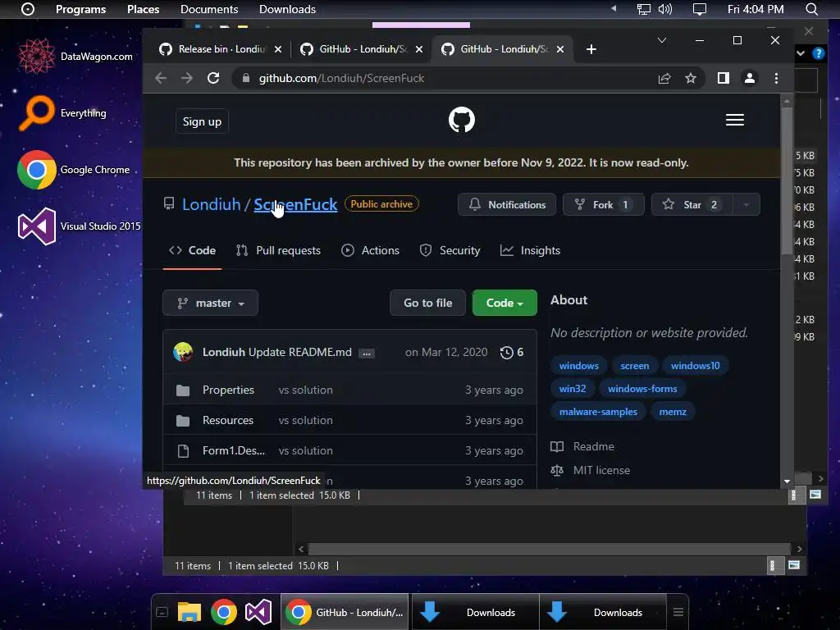The width and height of the screenshot is (840, 630).
Task: Click the share page icon in address bar
Action: tap(664, 78)
